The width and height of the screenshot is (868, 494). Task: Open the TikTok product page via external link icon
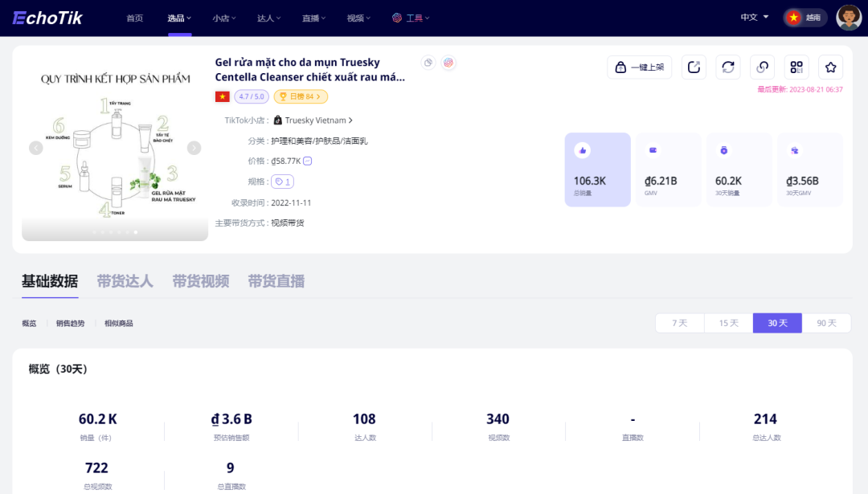(x=694, y=67)
